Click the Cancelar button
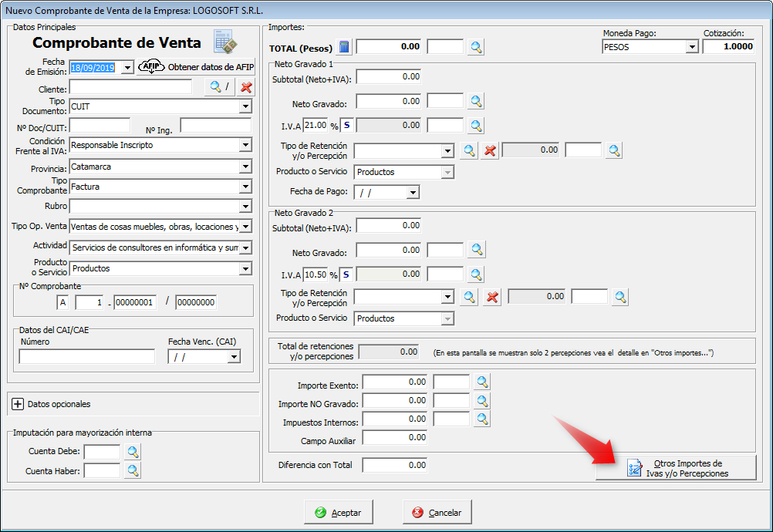 [437, 513]
